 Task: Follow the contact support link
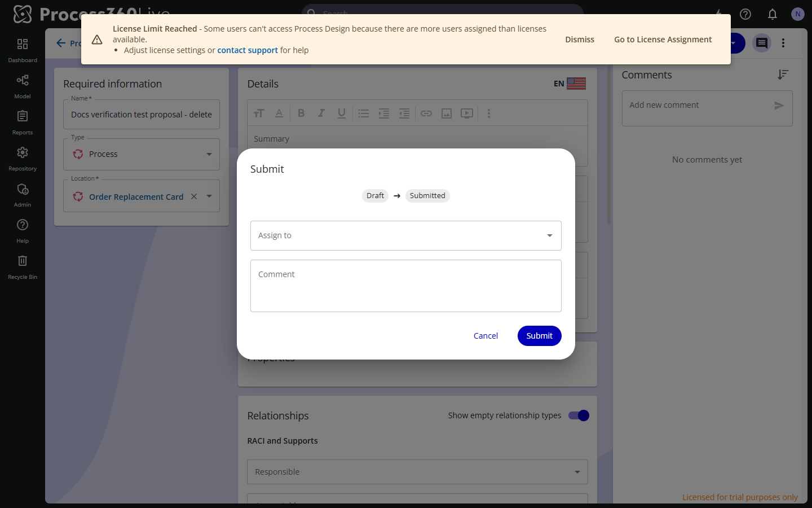(x=248, y=50)
